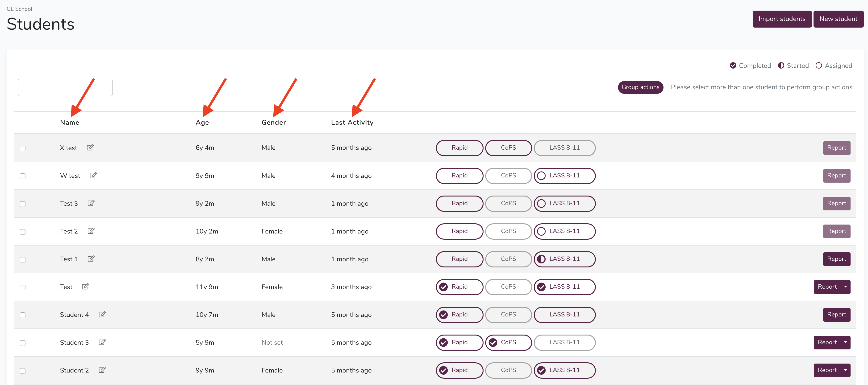This screenshot has width=868, height=385.
Task: Open completed CoPS for Student 3
Action: (x=508, y=342)
